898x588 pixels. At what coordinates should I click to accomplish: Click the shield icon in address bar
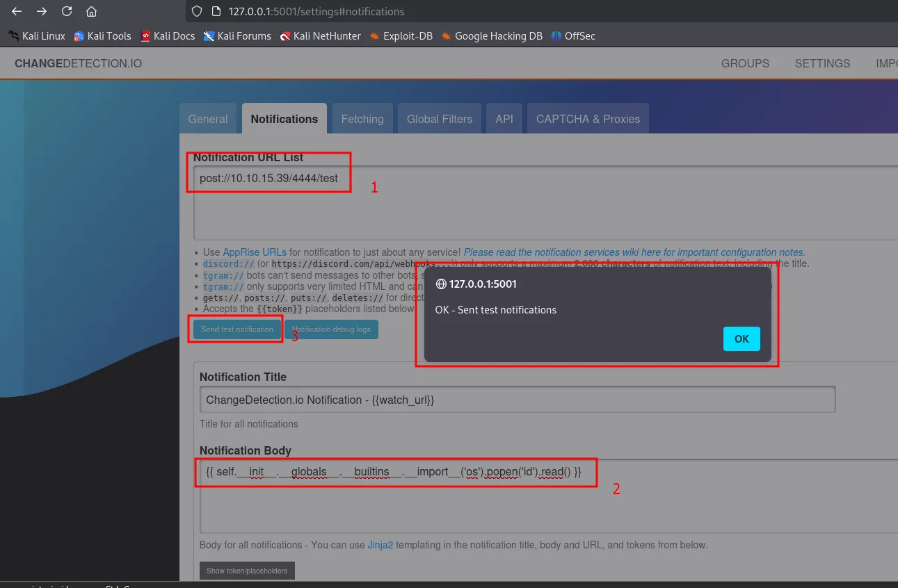[197, 11]
